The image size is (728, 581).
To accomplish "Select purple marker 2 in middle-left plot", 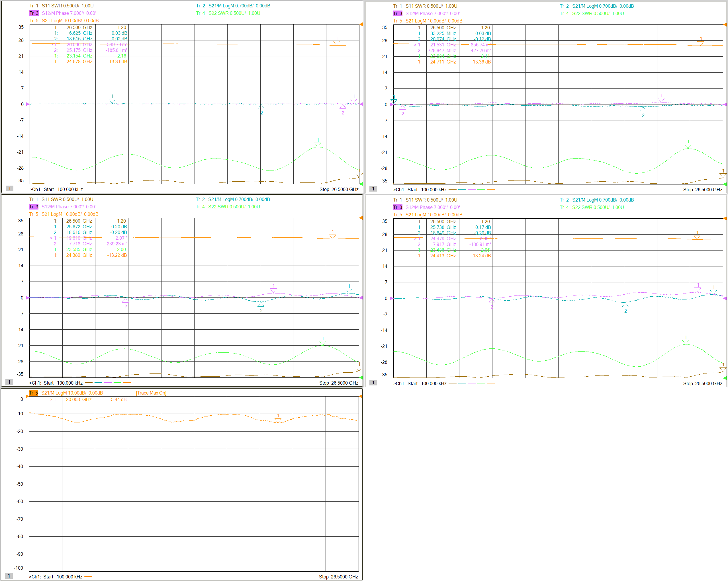I will click(x=125, y=301).
